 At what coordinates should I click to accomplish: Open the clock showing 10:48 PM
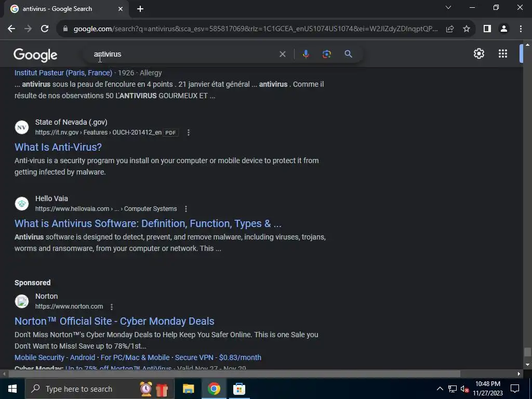coord(488,389)
